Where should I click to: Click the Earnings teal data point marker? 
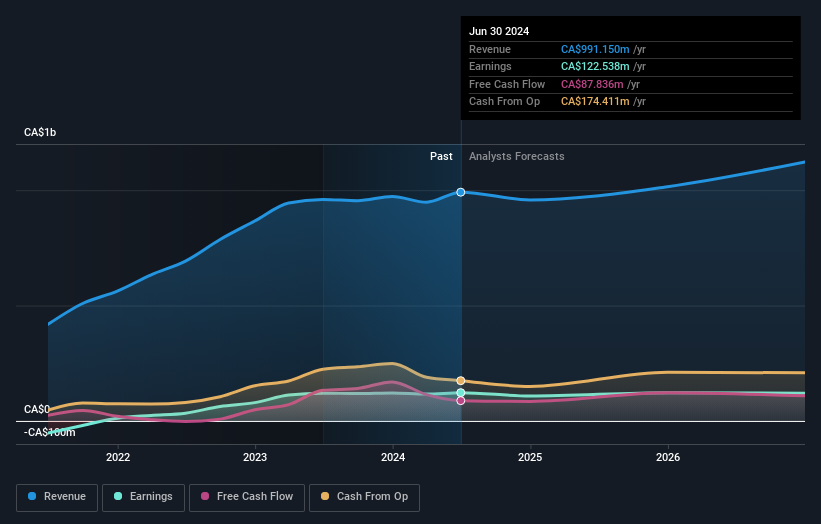(x=461, y=393)
